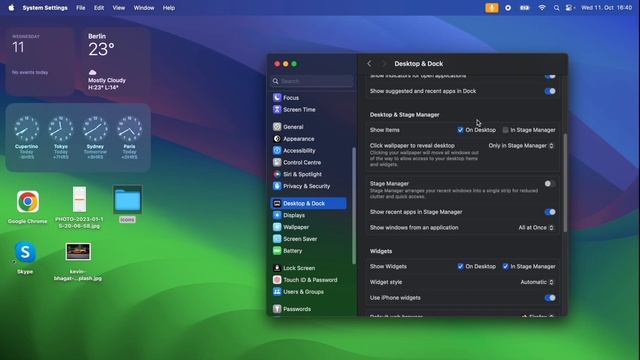This screenshot has width=640, height=360.
Task: Open the Edit menu
Action: [99, 8]
